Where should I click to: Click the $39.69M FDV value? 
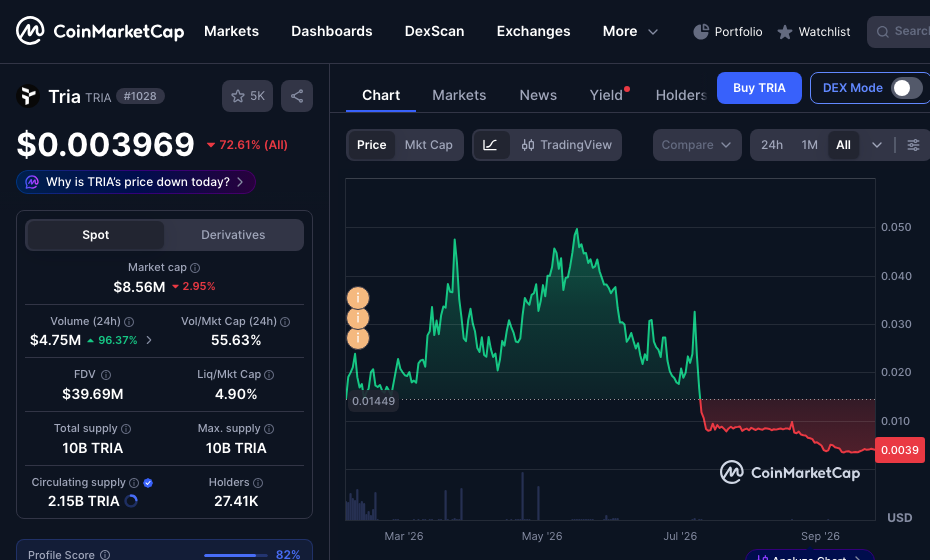[x=93, y=394]
